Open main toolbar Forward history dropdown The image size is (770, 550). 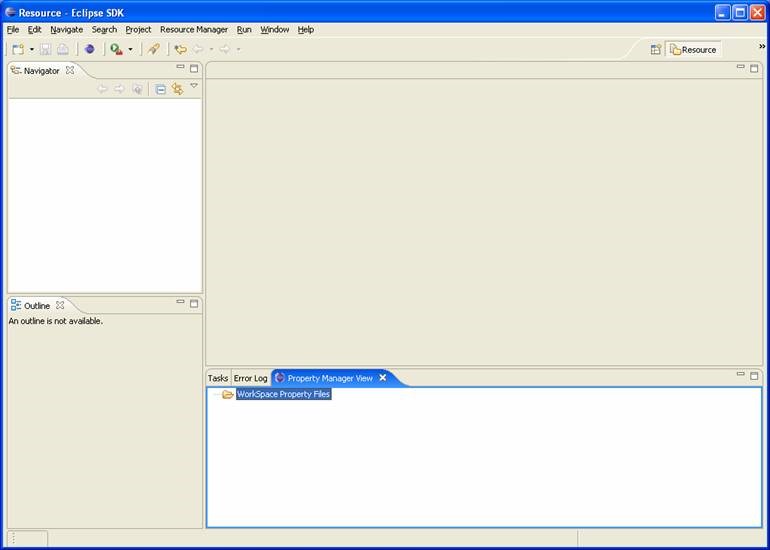point(238,50)
